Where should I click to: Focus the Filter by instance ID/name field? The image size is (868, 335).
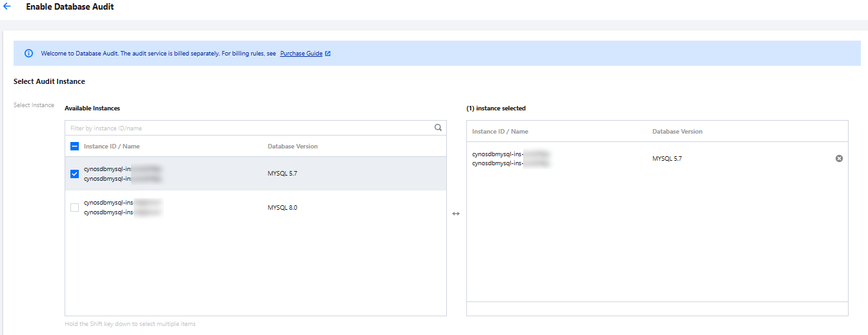tap(245, 128)
